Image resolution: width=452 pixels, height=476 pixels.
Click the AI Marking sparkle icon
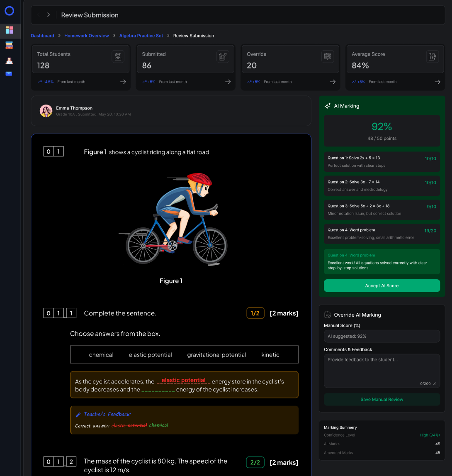(328, 106)
